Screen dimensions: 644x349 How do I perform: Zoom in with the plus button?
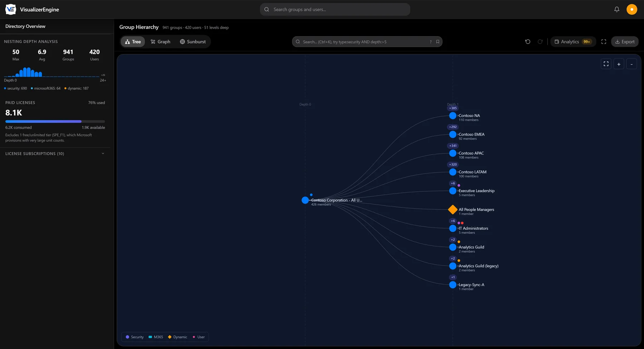pos(619,64)
